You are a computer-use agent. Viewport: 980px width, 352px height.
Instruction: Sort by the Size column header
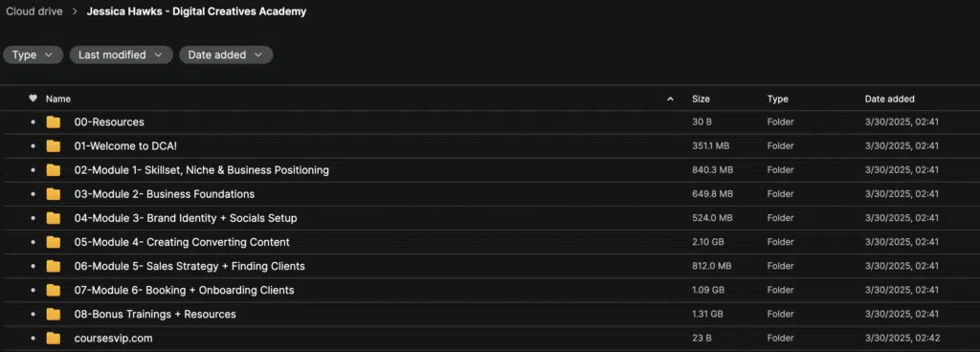click(701, 99)
